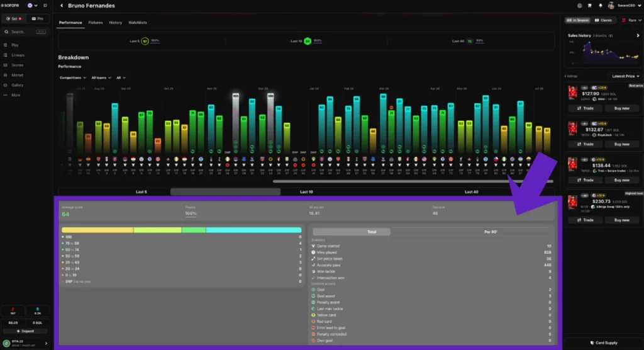The width and height of the screenshot is (644, 350).
Task: Click the Yellow card stat icon
Action: pos(313,315)
